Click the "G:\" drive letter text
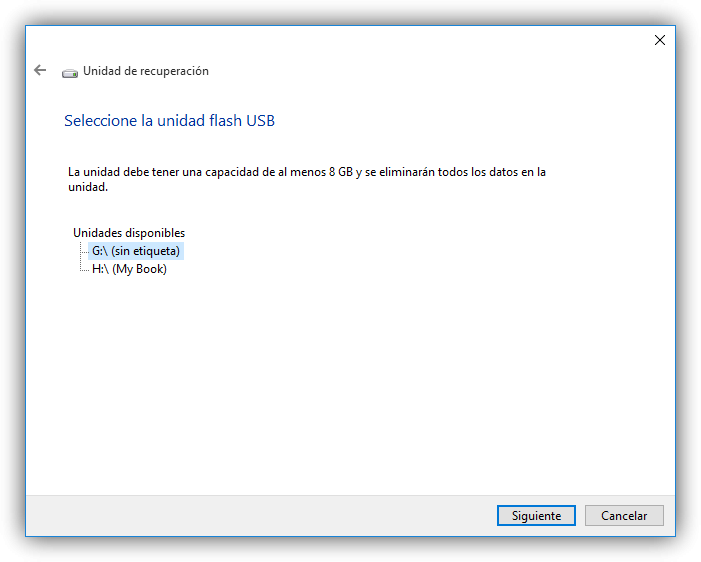 (x=100, y=251)
